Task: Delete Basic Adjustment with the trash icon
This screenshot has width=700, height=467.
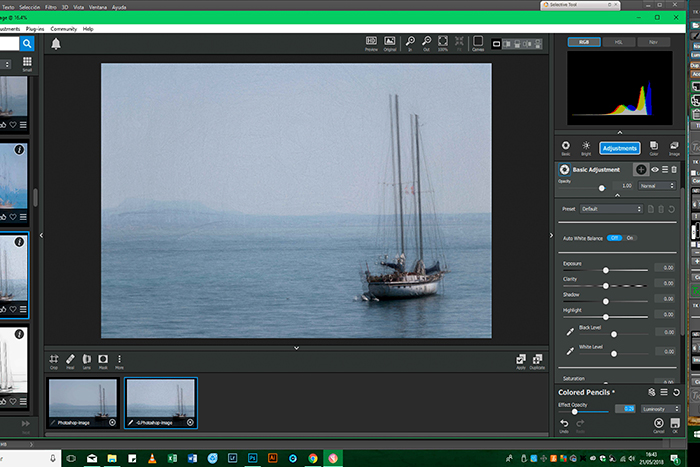Action: pyautogui.click(x=675, y=170)
